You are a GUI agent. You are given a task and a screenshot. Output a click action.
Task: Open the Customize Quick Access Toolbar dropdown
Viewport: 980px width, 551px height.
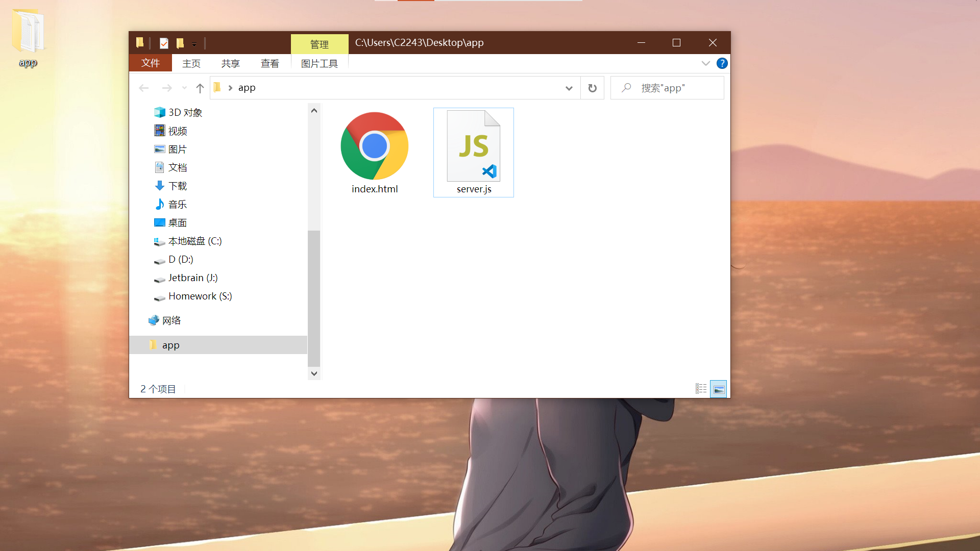point(194,44)
